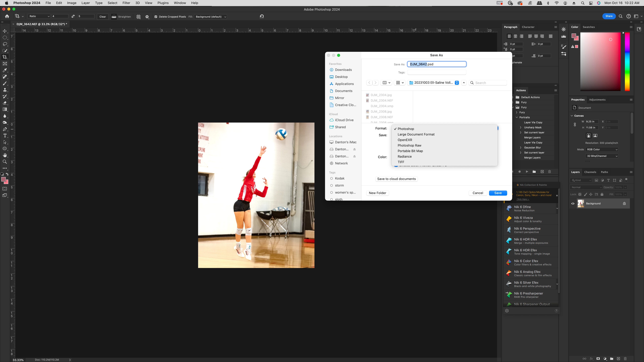Select the Hand tool
Viewport: 644px width, 362px height.
(x=5, y=155)
